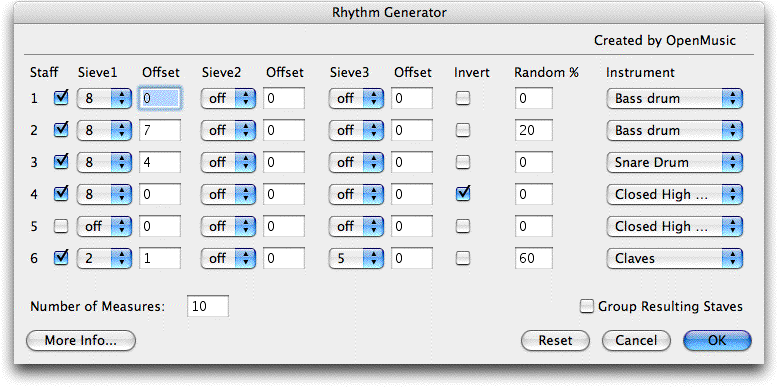Screen dimensions: 778x387
Task: Click staff 4 Sieve2 Offset field
Action: point(284,194)
